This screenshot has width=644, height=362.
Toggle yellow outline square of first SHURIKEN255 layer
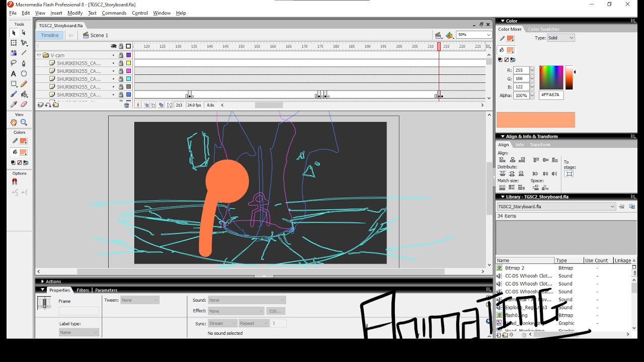(x=128, y=63)
